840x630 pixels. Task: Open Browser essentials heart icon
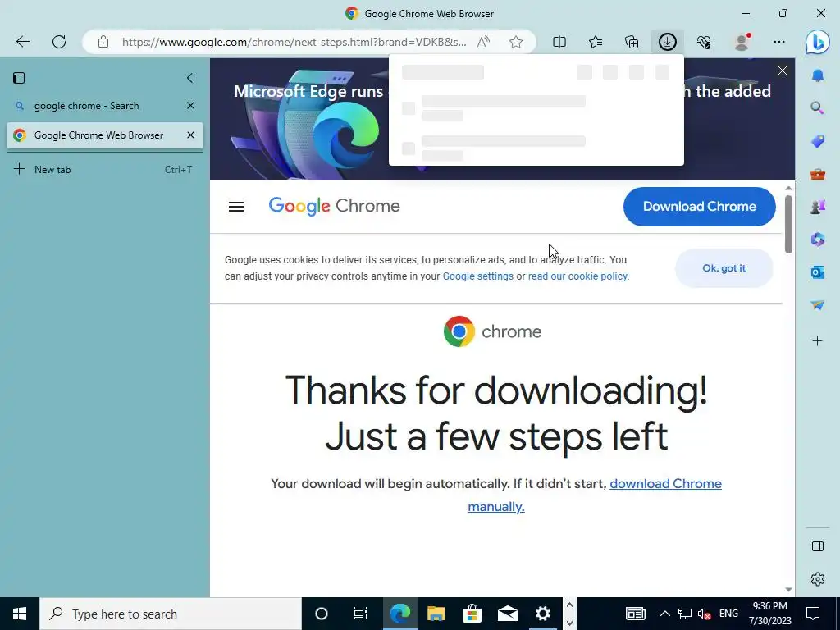tap(704, 42)
